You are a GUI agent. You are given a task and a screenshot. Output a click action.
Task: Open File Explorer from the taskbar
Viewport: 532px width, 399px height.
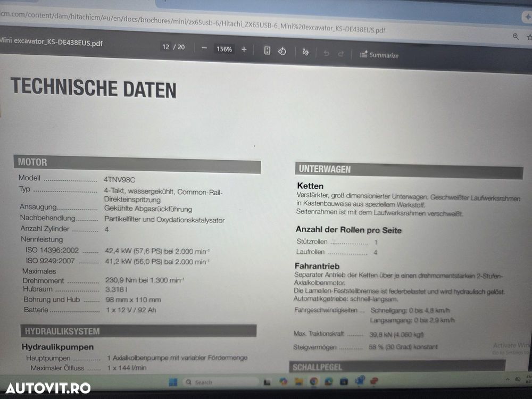[298, 381]
